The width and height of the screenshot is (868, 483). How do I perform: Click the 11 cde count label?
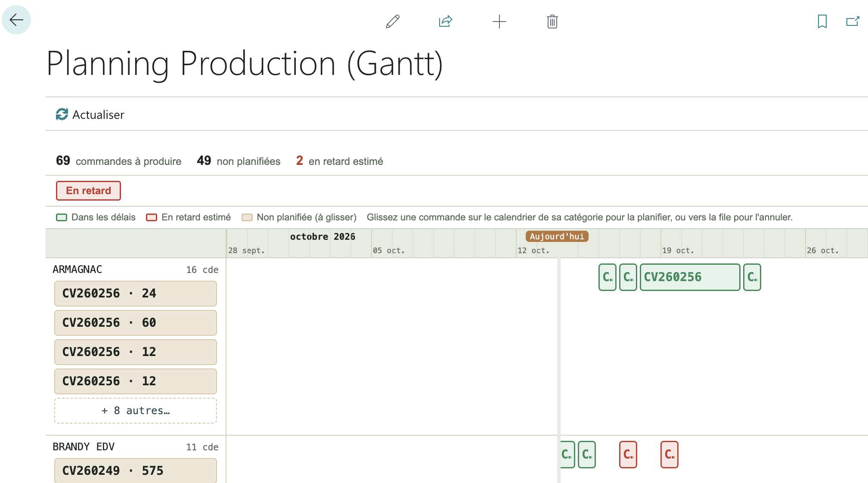[202, 447]
